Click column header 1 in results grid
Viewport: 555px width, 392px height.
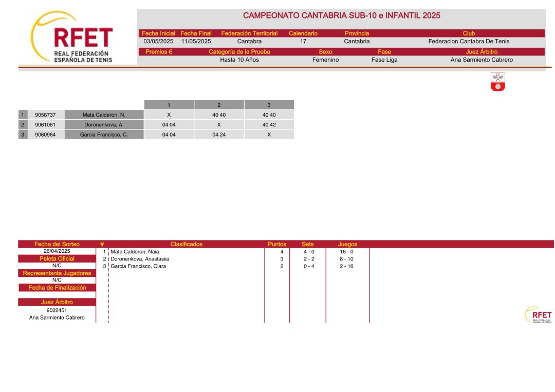click(169, 105)
